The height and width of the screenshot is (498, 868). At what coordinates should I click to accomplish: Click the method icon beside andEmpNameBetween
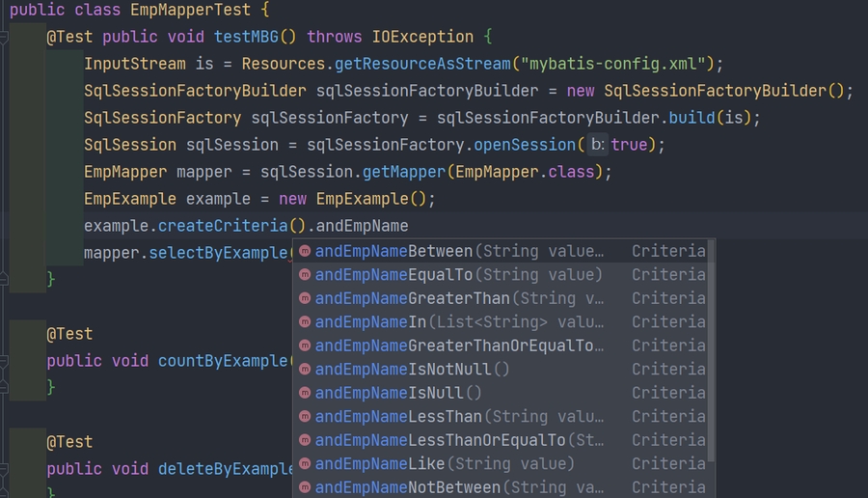(305, 251)
